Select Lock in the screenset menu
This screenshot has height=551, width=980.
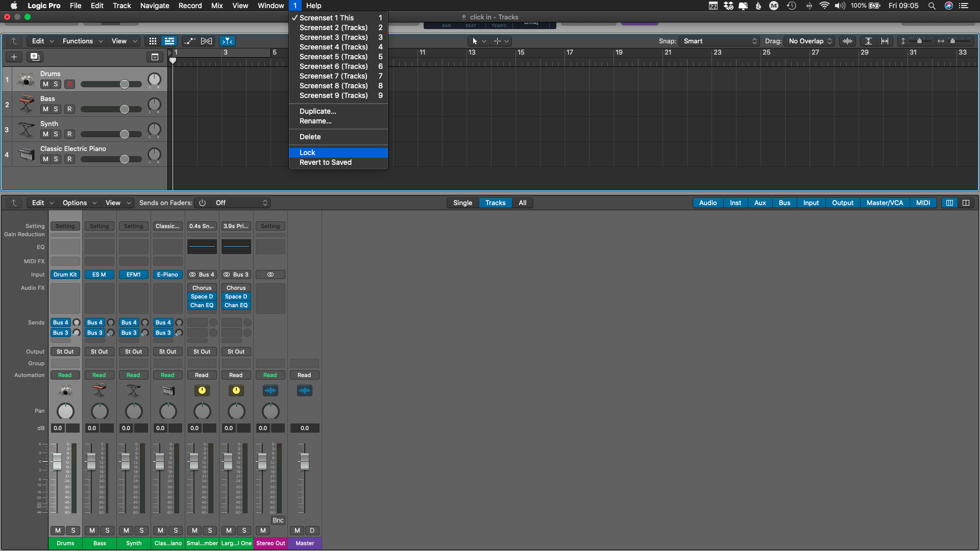pos(338,153)
